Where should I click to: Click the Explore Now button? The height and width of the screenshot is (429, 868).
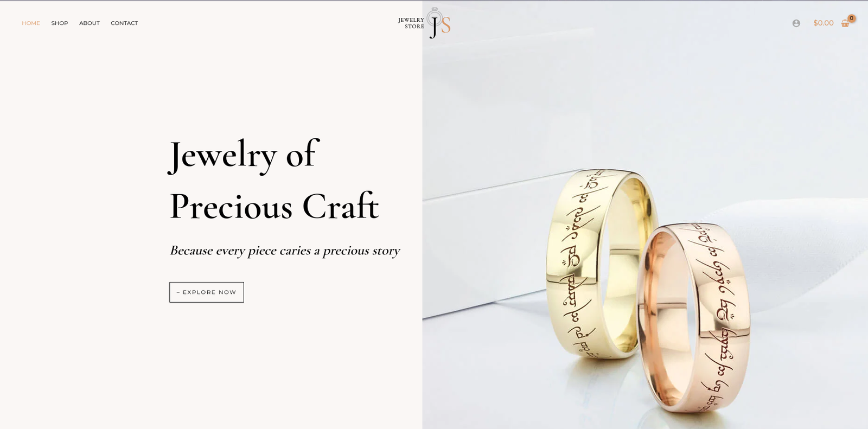click(207, 292)
